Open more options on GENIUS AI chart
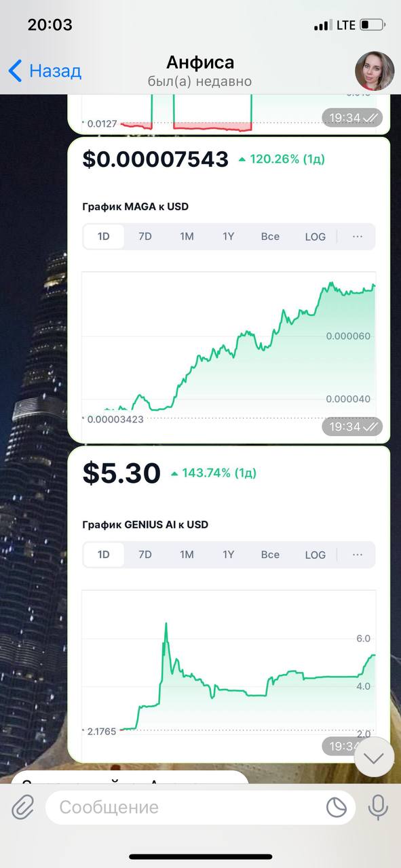This screenshot has width=401, height=868. coord(358,555)
